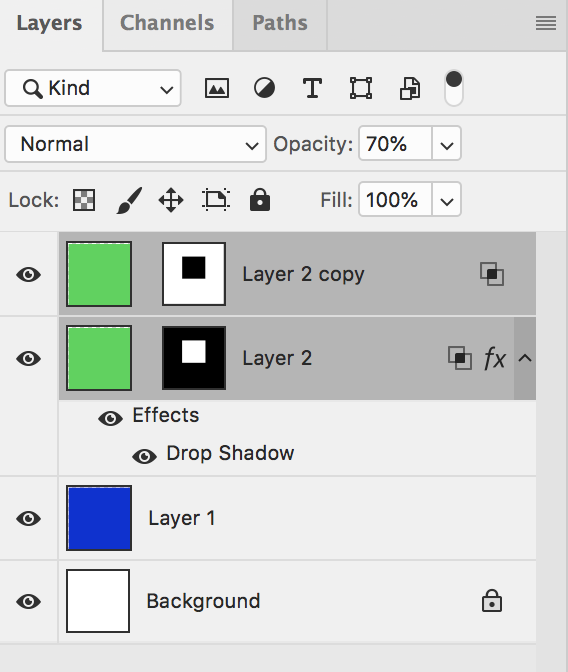Click the fx icon on Layer 2

[x=495, y=358]
